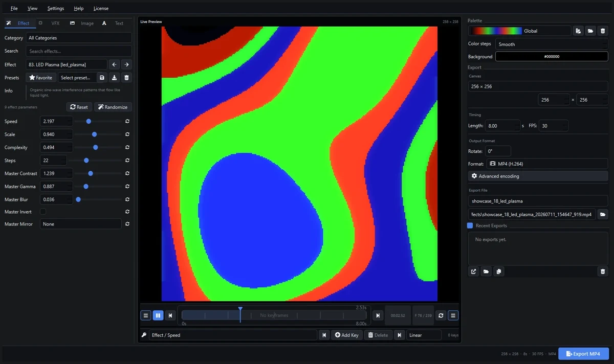Image resolution: width=614 pixels, height=364 pixels.
Task: Open recent export externally icon
Action: point(473,271)
